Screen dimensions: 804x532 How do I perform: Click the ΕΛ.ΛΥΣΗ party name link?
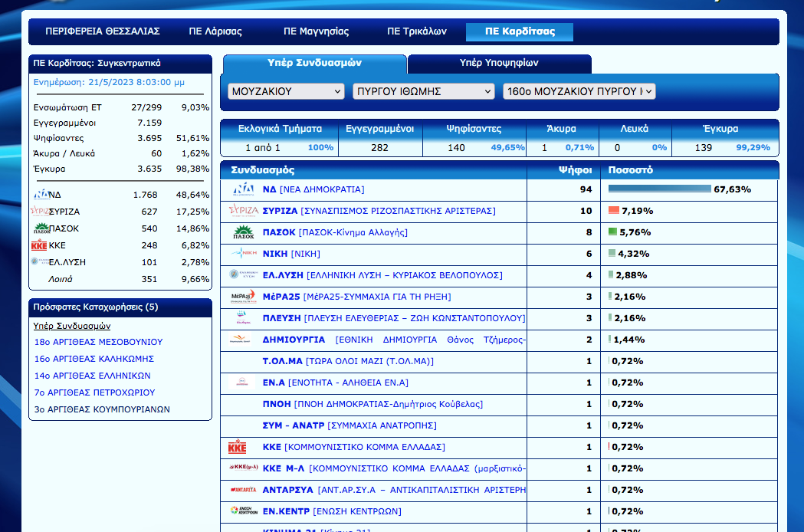point(284,275)
